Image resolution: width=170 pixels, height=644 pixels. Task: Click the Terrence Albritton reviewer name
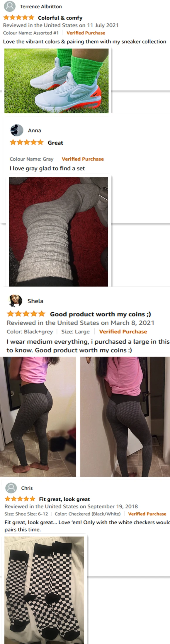point(41,6)
